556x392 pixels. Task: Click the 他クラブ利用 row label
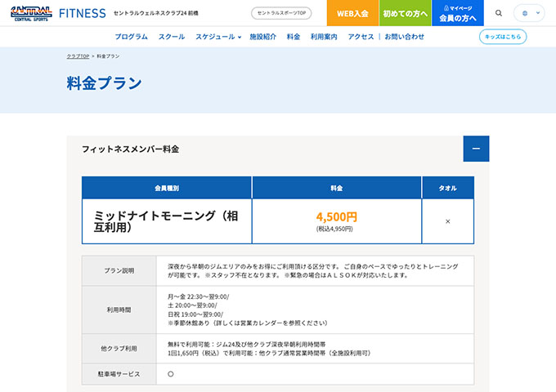click(119, 349)
